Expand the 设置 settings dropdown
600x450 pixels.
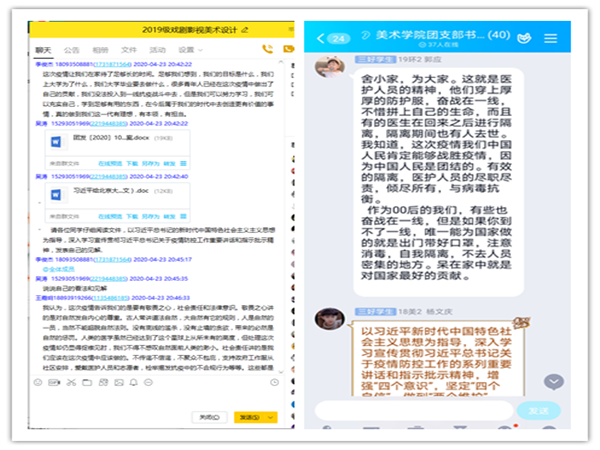[192, 48]
